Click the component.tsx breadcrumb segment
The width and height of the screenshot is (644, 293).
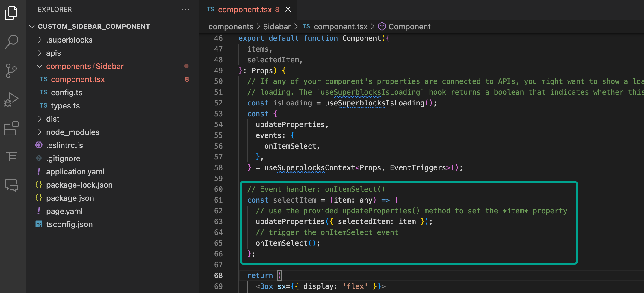pos(341,27)
